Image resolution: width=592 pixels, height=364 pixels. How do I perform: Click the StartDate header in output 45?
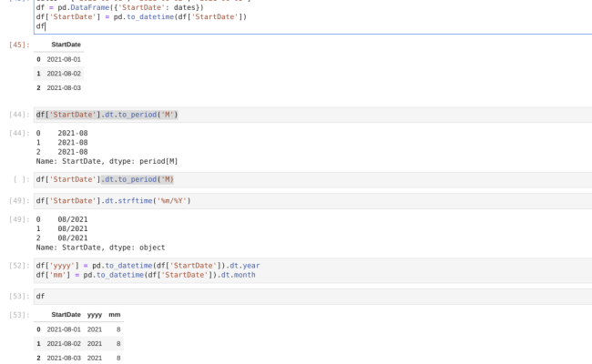tap(66, 45)
